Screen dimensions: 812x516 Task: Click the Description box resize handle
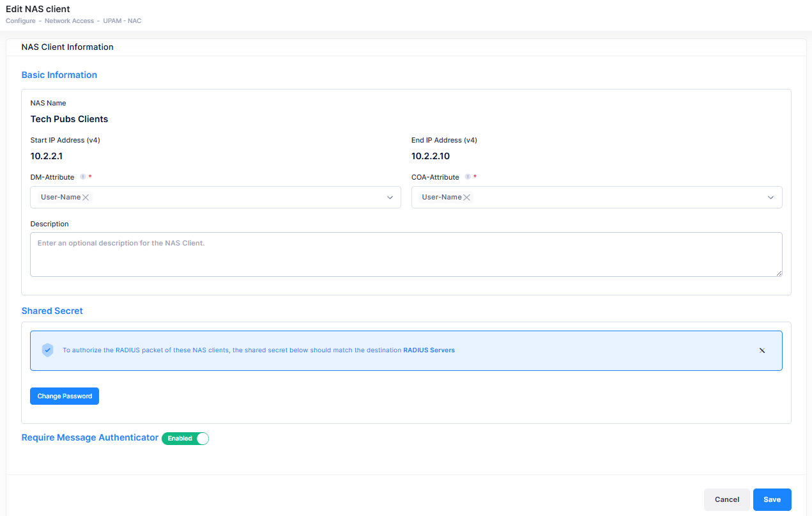(778, 273)
